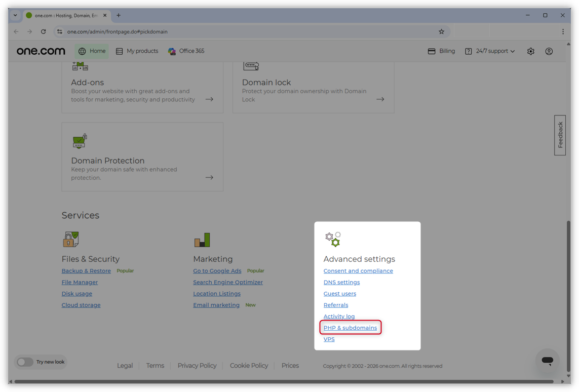Open Billing using the card icon
The image size is (579, 392).
click(432, 51)
